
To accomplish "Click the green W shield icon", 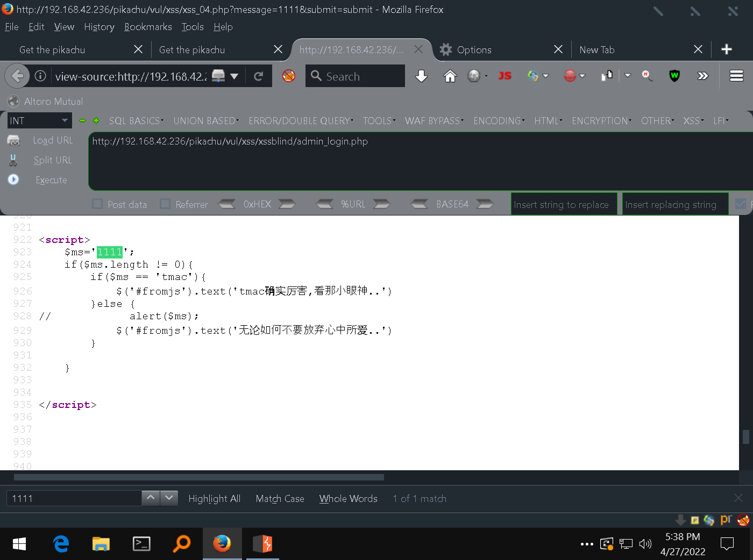I will tap(674, 76).
